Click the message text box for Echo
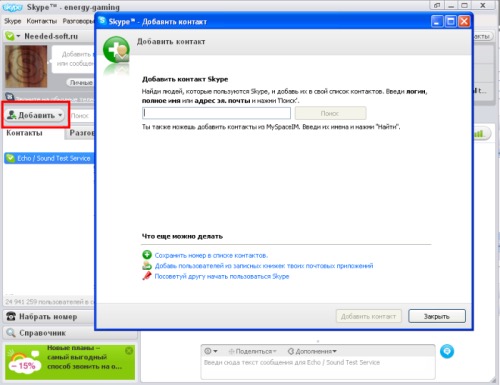This screenshot has width=500, height=385. tap(318, 368)
